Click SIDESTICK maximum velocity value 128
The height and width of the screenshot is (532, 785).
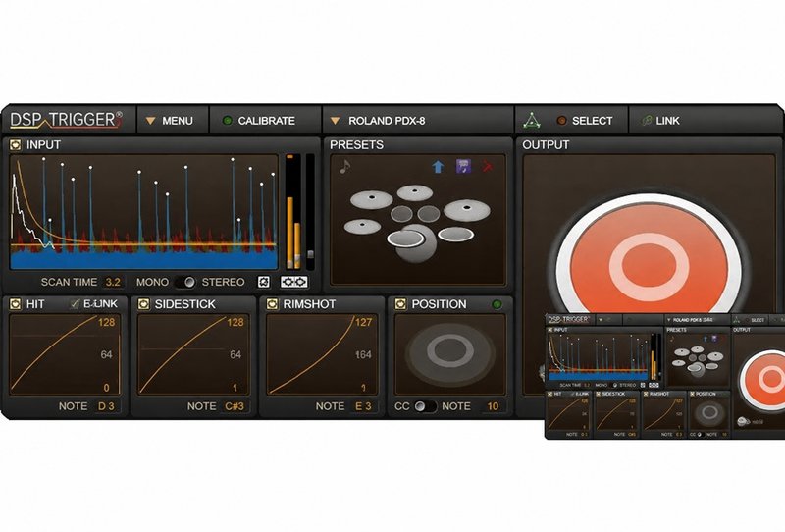[x=235, y=322]
